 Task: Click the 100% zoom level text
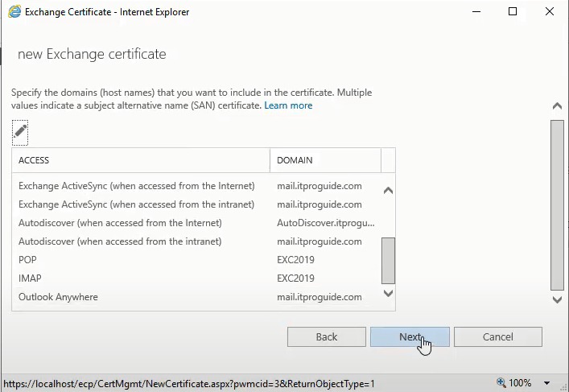pyautogui.click(x=520, y=383)
